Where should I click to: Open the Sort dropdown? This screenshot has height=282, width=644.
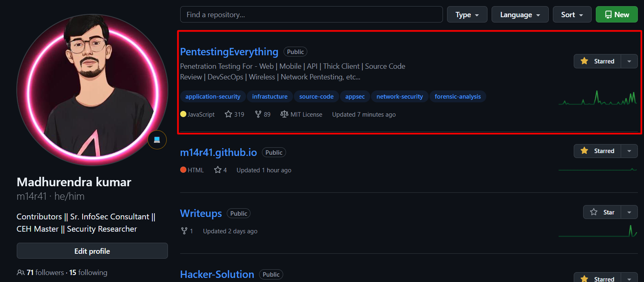(x=572, y=14)
